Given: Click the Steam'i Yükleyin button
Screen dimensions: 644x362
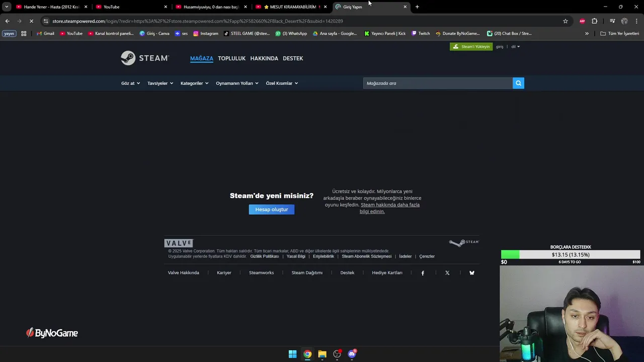Looking at the screenshot, I should click(471, 47).
